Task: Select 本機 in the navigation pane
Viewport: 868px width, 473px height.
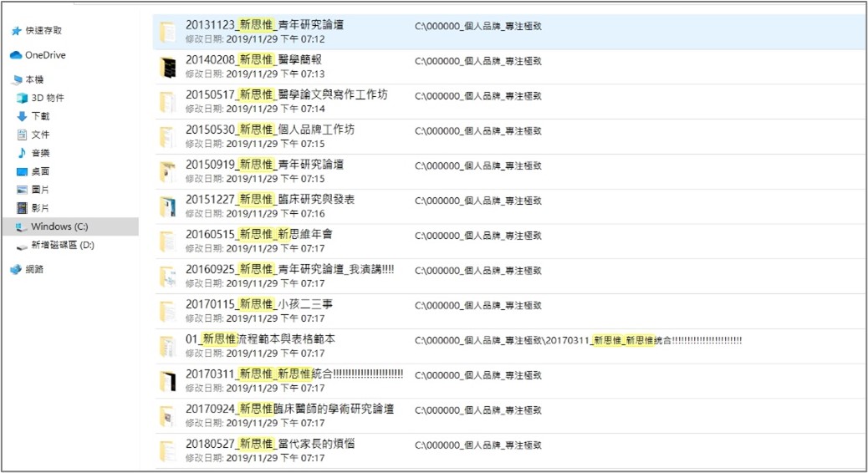Action: point(34,80)
